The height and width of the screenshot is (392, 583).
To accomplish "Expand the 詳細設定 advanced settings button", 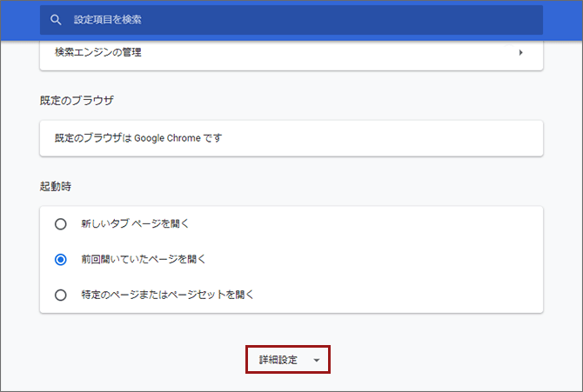I will [x=287, y=360].
